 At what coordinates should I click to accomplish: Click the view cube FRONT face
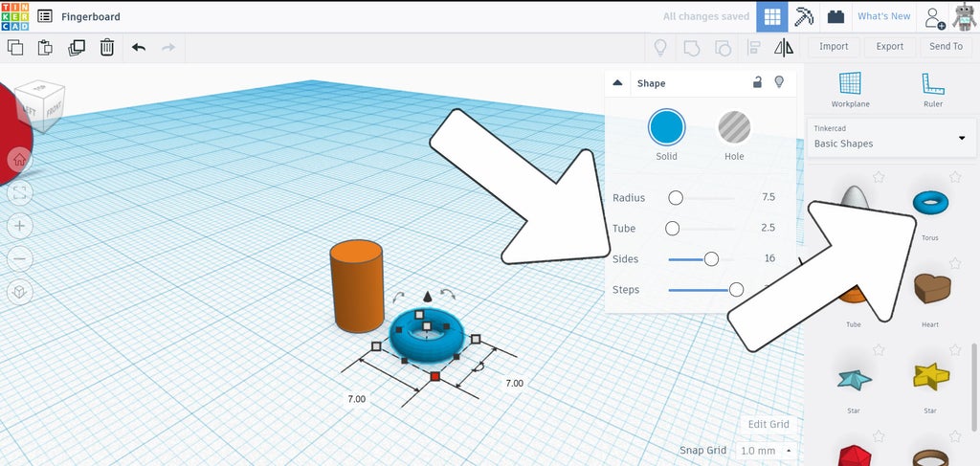coord(54,110)
